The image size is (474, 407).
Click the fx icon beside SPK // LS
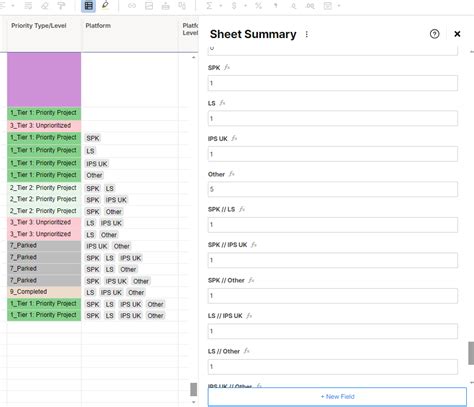tap(242, 209)
